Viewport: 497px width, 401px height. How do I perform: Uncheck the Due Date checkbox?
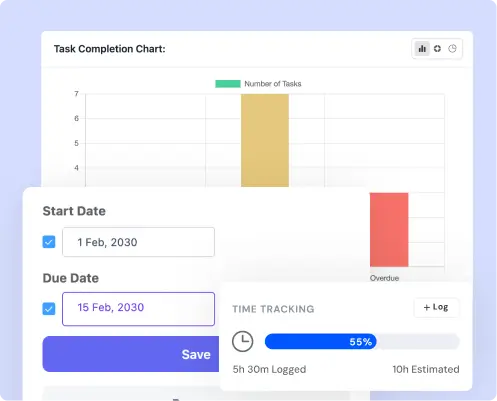[49, 309]
